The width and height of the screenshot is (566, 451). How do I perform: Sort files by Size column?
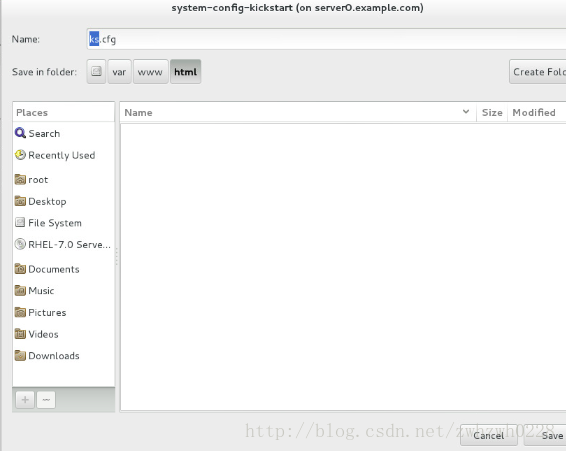(x=492, y=113)
